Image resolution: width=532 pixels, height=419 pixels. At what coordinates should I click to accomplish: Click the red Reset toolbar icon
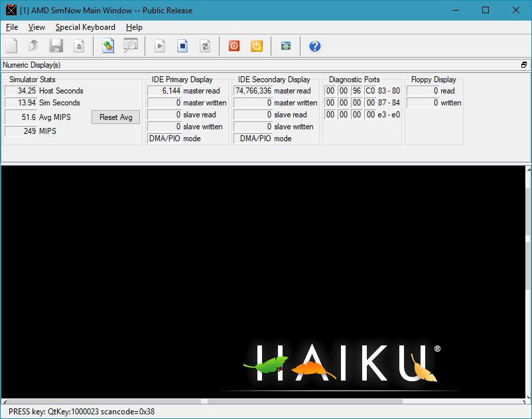[233, 46]
